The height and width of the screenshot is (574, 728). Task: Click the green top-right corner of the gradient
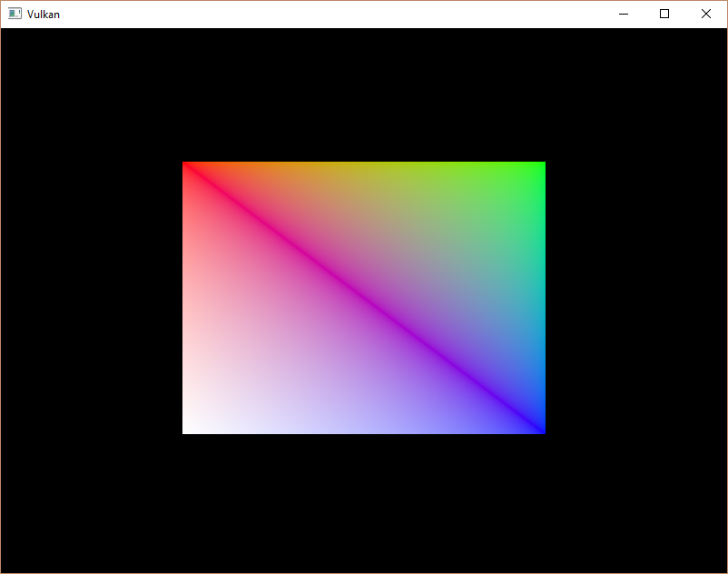tap(537, 168)
